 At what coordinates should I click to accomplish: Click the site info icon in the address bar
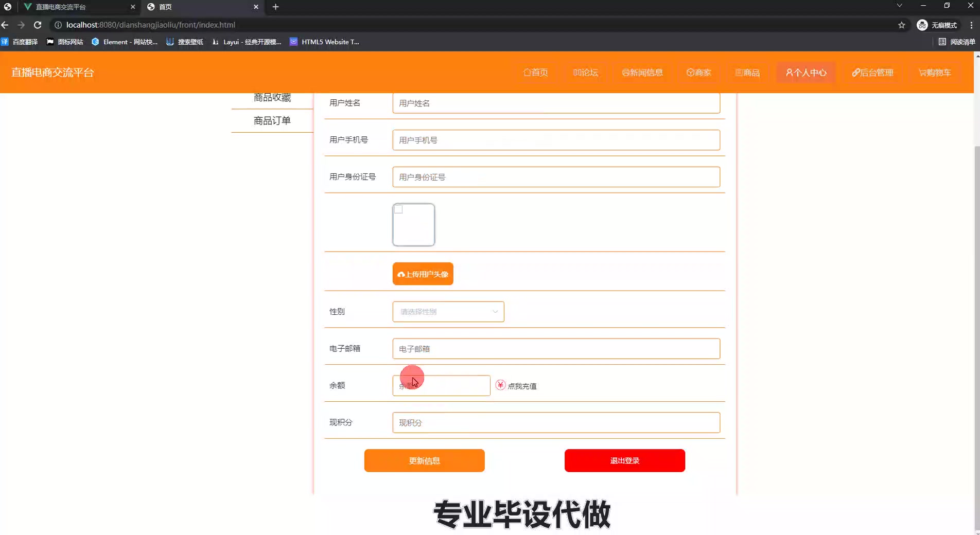[x=58, y=25]
